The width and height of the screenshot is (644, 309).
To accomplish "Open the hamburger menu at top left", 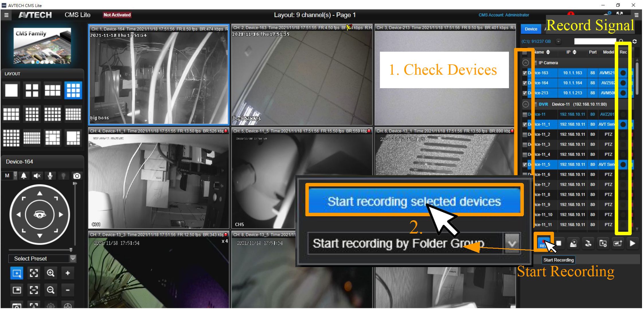I will click(6, 15).
